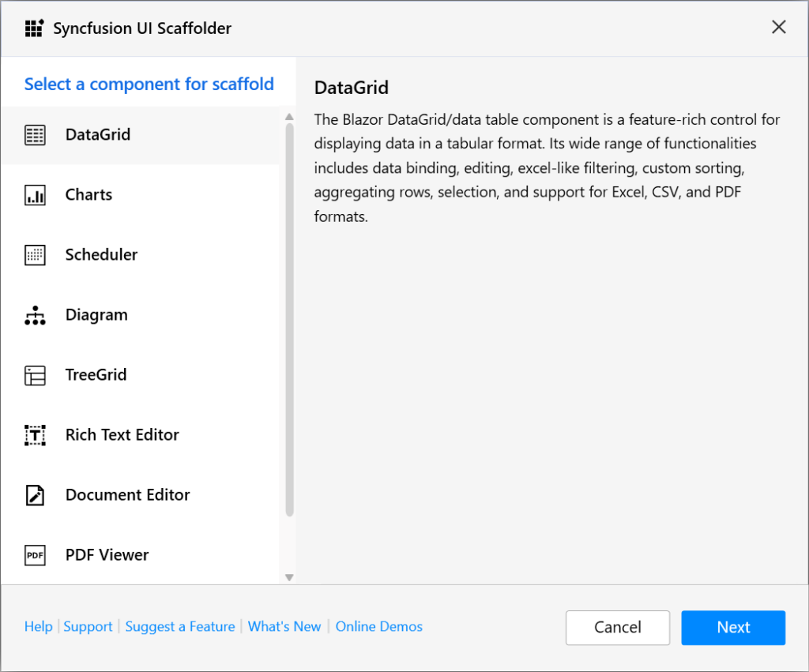
Task: Select the Diagram component
Action: [x=96, y=314]
